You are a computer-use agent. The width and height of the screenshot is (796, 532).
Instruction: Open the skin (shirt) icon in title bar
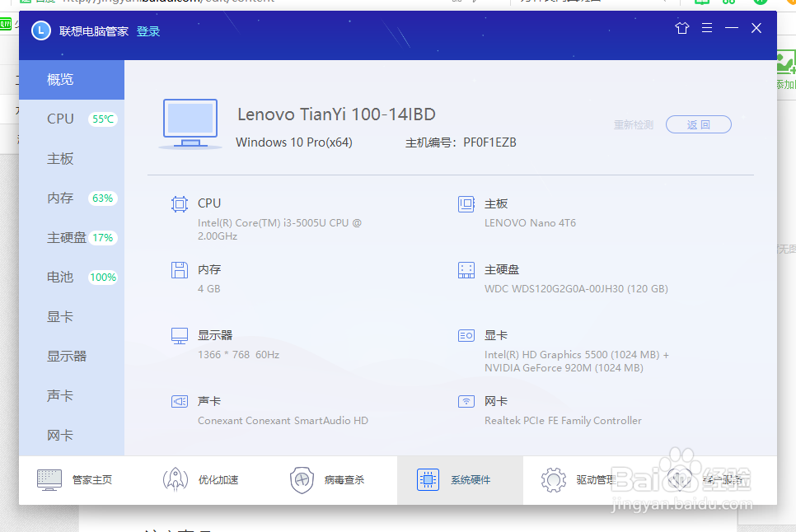(681, 28)
